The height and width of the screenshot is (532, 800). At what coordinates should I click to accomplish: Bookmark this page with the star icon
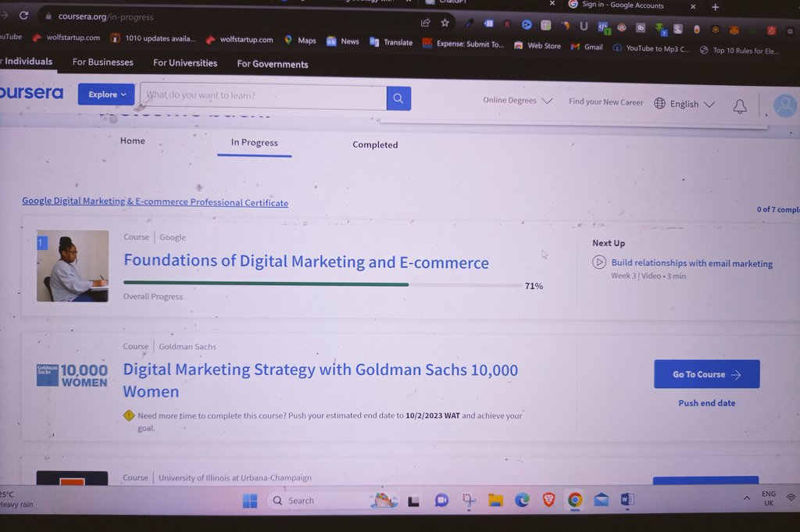click(x=445, y=23)
